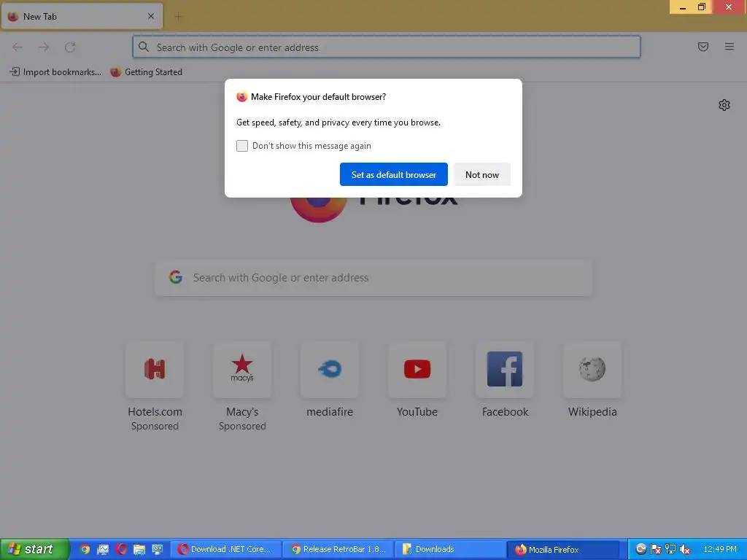Click the show desktop quick launch icon
Screen dimensions: 747x560
pyautogui.click(x=158, y=549)
